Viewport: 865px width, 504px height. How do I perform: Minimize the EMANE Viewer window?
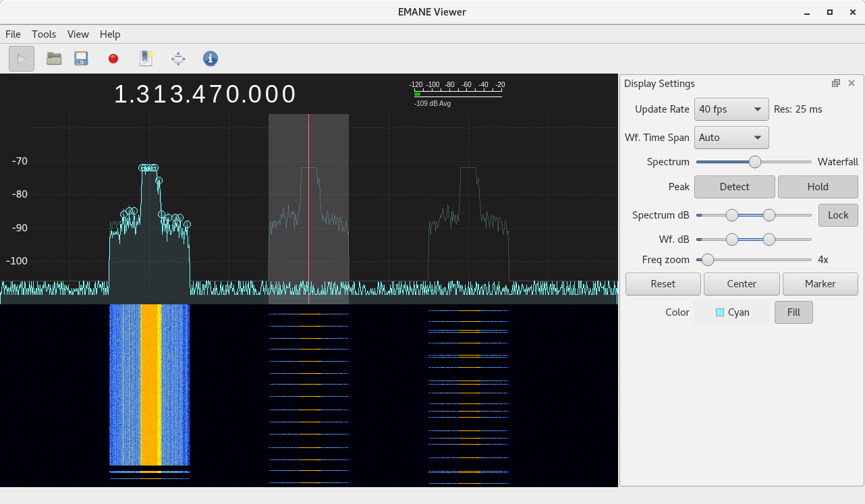click(x=808, y=12)
